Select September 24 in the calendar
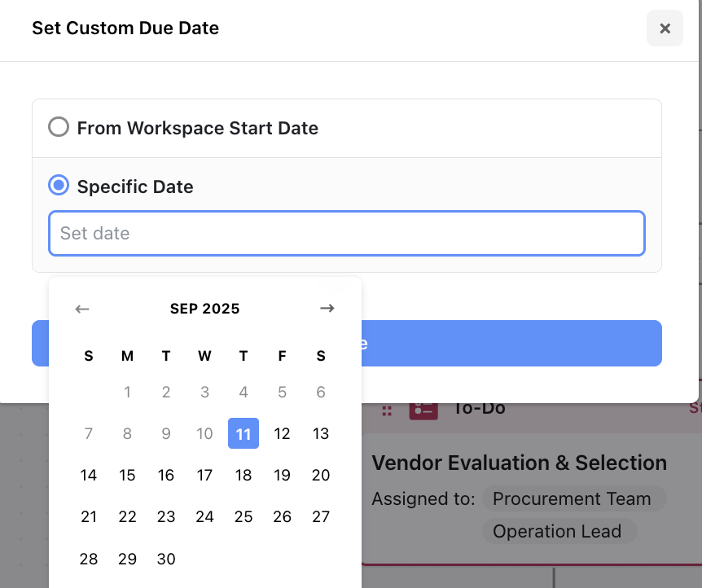 coord(204,517)
